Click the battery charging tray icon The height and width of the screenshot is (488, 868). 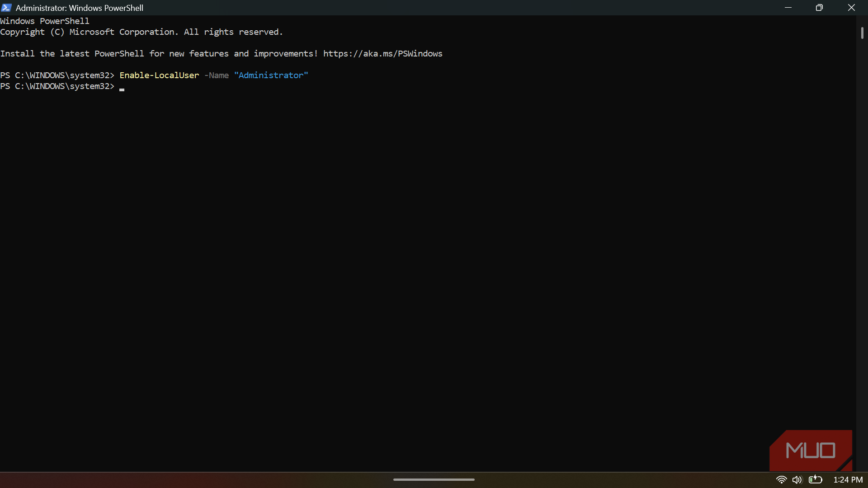[x=816, y=479]
